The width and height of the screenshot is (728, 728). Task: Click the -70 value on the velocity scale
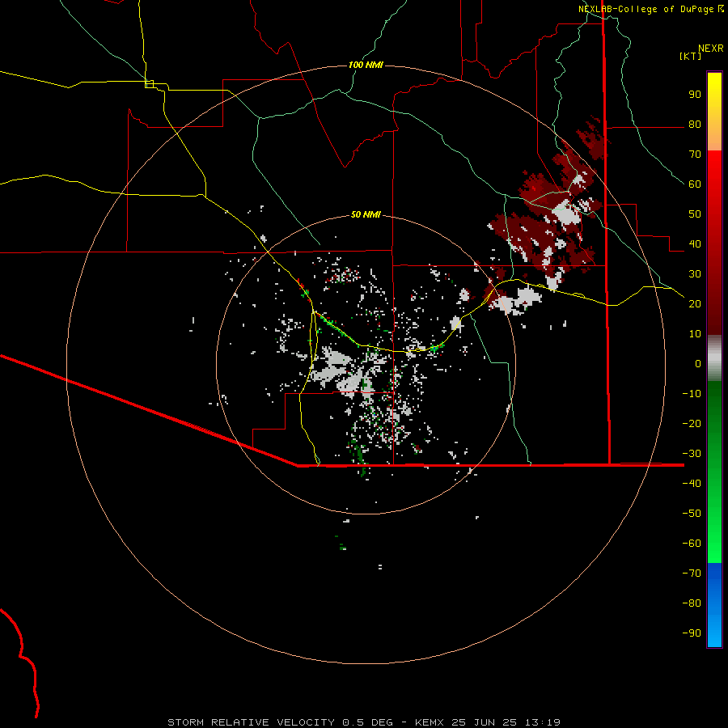[692, 573]
